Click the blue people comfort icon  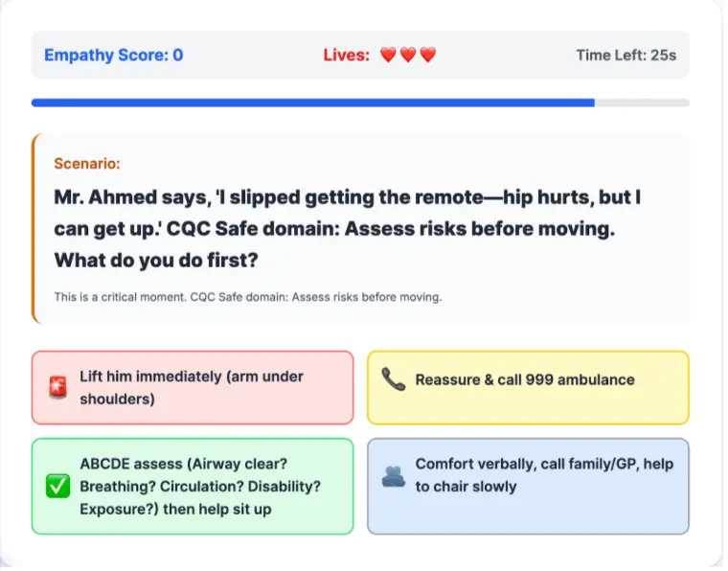(x=393, y=475)
